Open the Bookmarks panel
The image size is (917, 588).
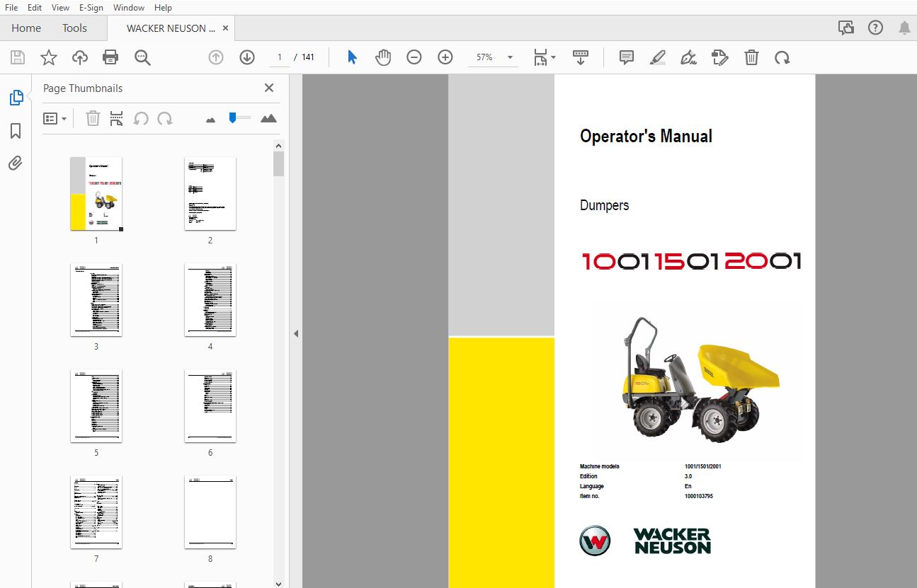point(16,131)
